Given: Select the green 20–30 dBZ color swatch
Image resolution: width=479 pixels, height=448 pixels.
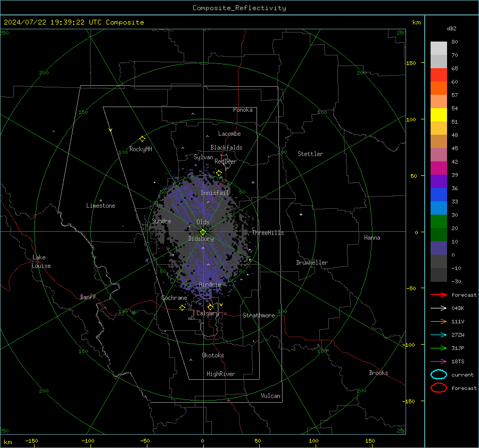Looking at the screenshot, I should [x=439, y=221].
